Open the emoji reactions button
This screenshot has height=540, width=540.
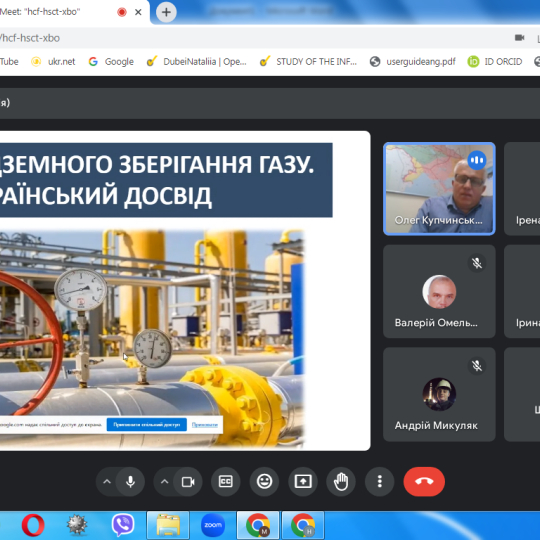coord(264,481)
